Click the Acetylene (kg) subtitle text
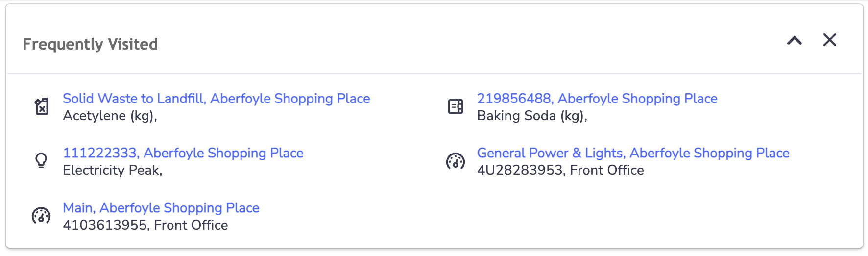The image size is (868, 256). (x=110, y=116)
